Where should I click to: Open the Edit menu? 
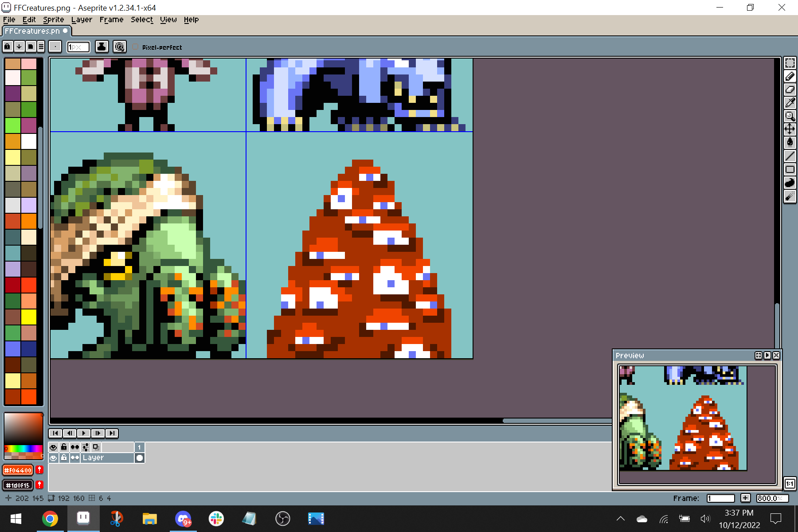pos(29,20)
